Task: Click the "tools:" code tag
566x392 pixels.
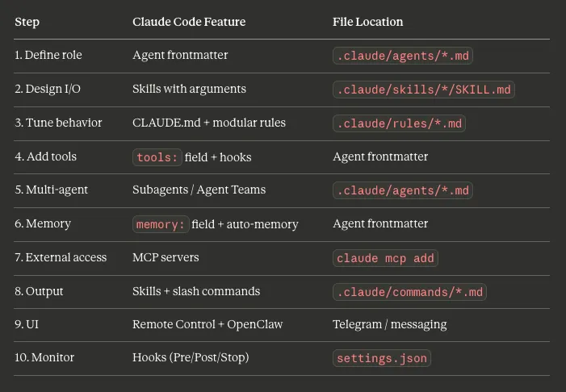Action: 157,157
